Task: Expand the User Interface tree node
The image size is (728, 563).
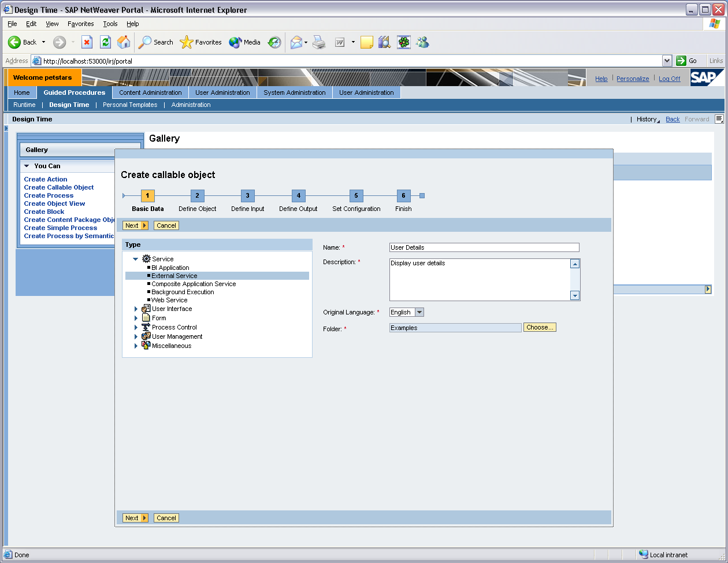Action: (x=136, y=309)
